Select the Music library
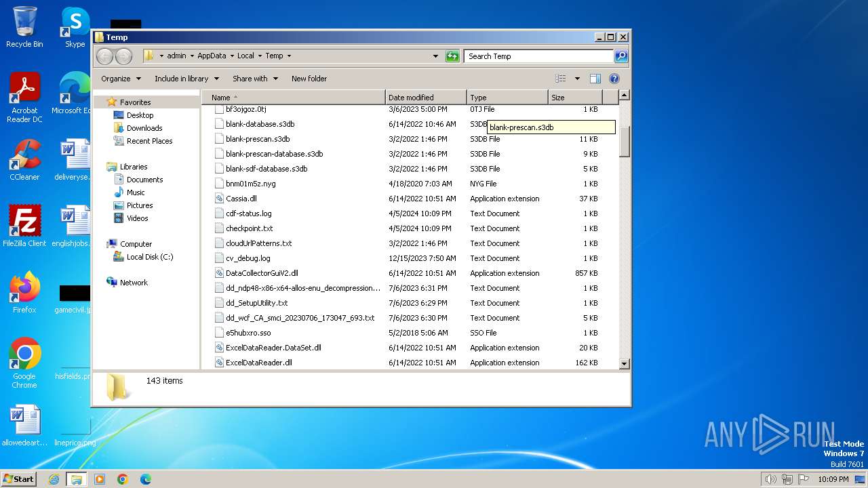The width and height of the screenshot is (868, 488). [136, 192]
